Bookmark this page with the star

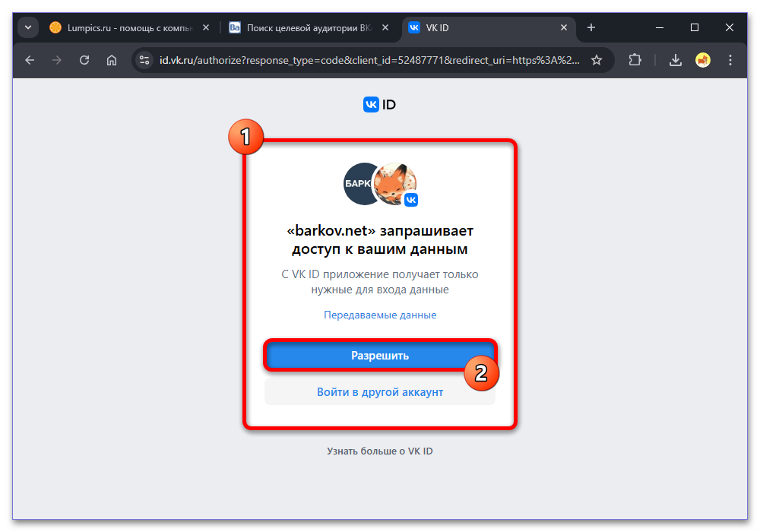point(596,60)
